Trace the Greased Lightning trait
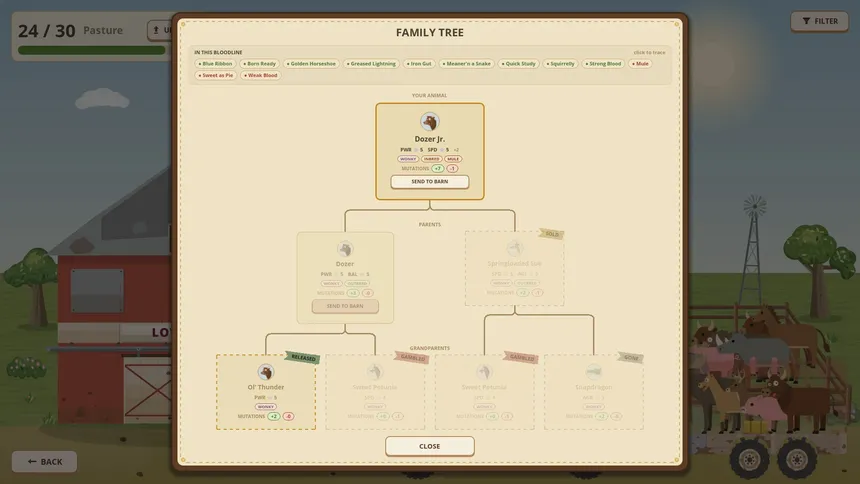Image resolution: width=860 pixels, height=484 pixels. 371,64
